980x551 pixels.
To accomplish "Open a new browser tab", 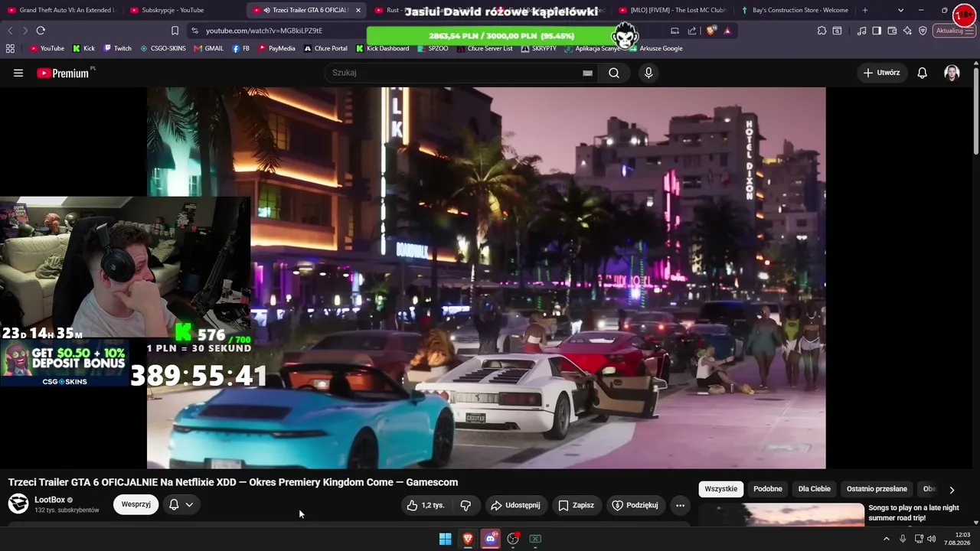I will coord(865,10).
